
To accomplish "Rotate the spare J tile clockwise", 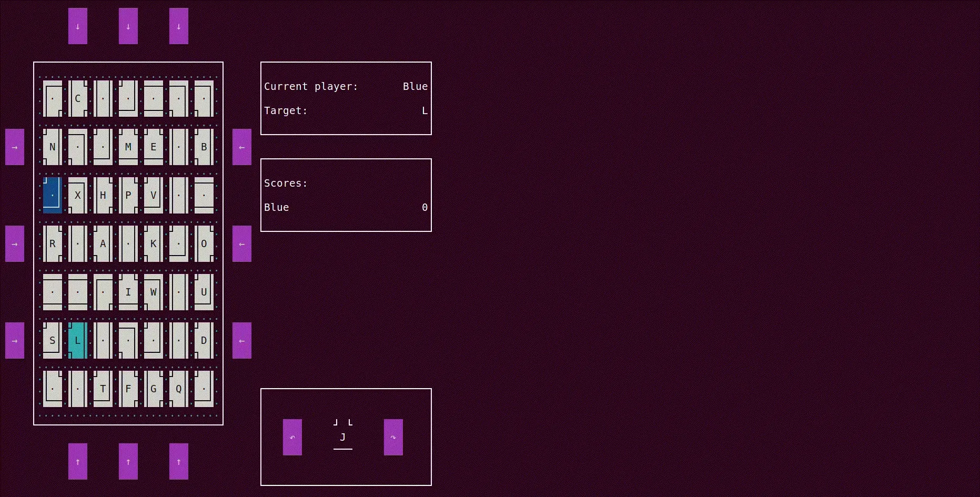I will 393,437.
